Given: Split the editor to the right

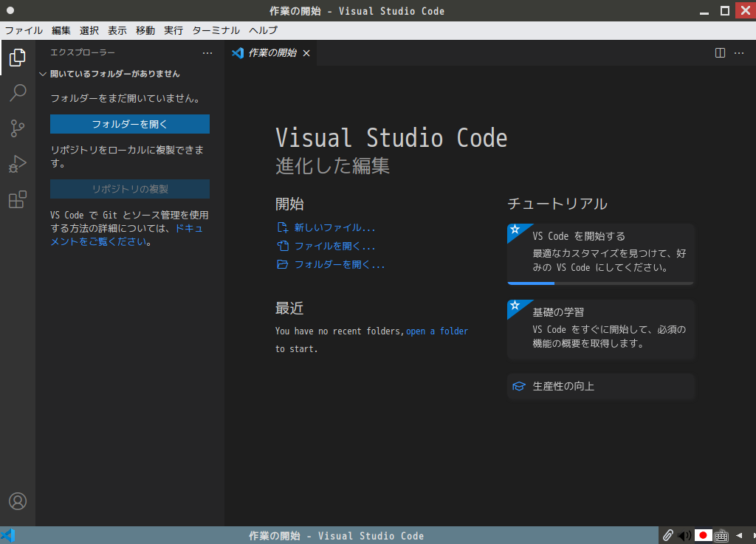Looking at the screenshot, I should tap(720, 53).
